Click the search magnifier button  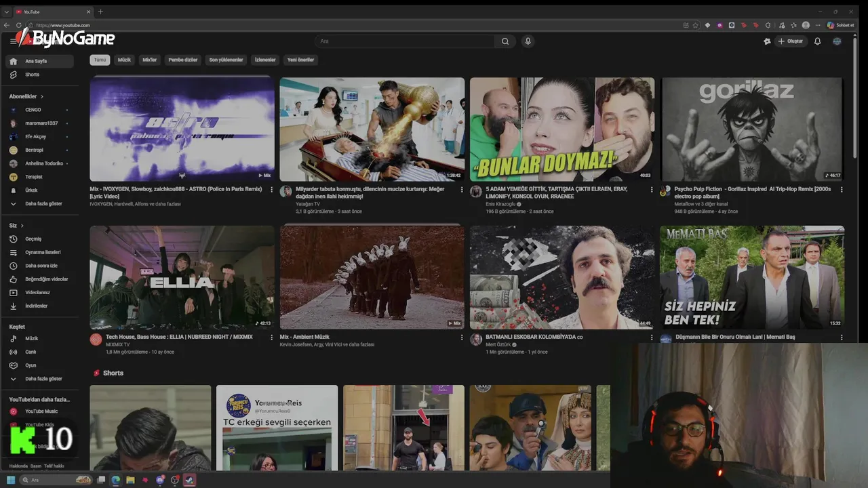coord(505,41)
